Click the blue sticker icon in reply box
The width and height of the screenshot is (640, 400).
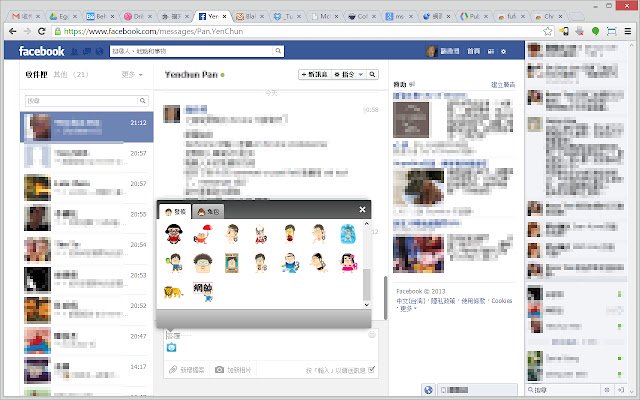coord(171,347)
